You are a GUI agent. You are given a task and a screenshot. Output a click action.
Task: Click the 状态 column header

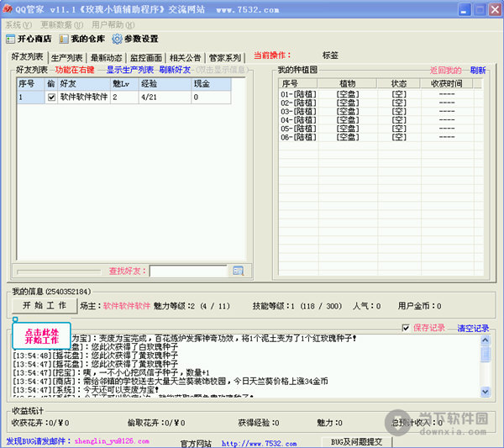click(399, 83)
